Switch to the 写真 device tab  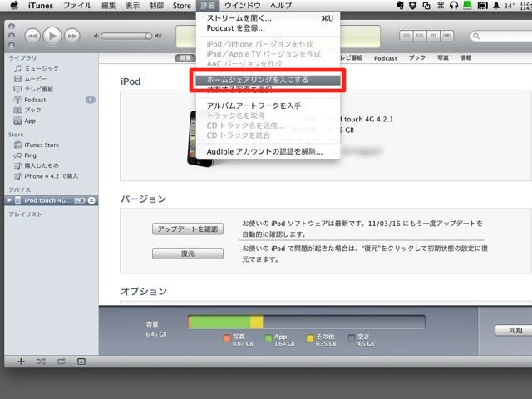click(443, 57)
